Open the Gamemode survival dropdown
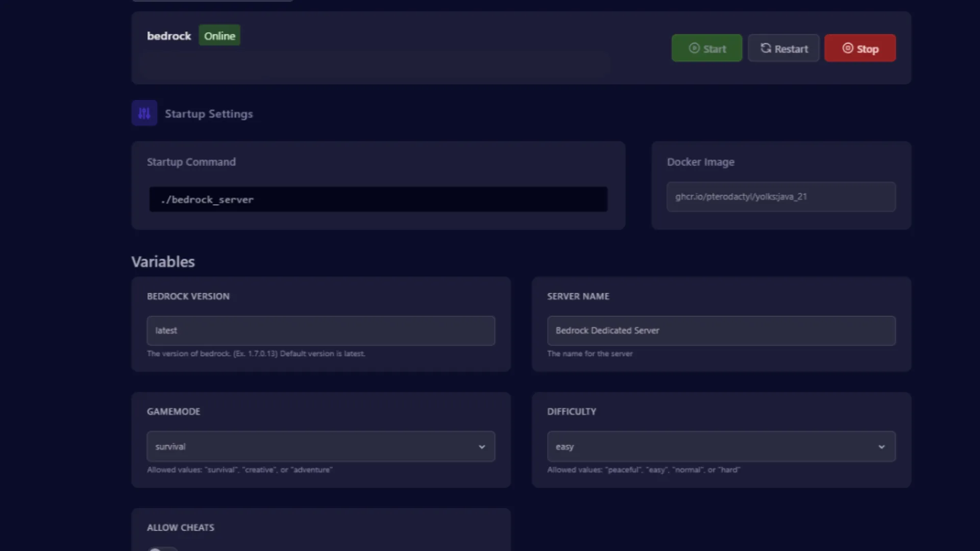 (x=306, y=446)
